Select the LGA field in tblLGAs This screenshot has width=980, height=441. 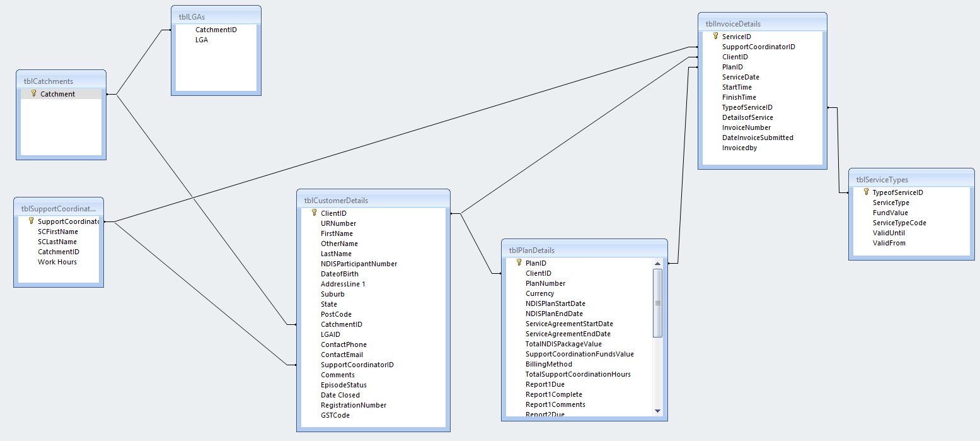click(202, 40)
